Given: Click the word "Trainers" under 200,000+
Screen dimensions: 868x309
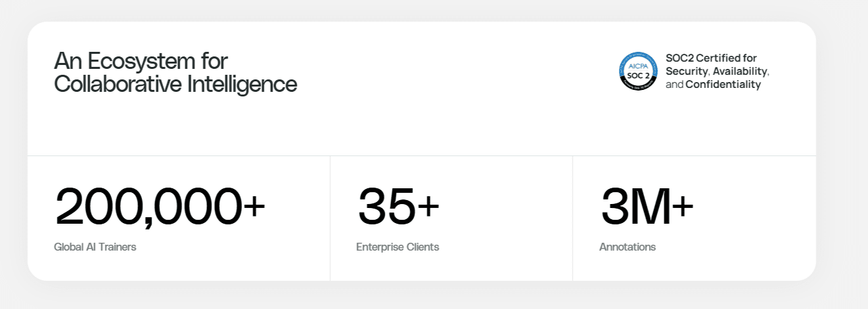Looking at the screenshot, I should click(118, 247).
